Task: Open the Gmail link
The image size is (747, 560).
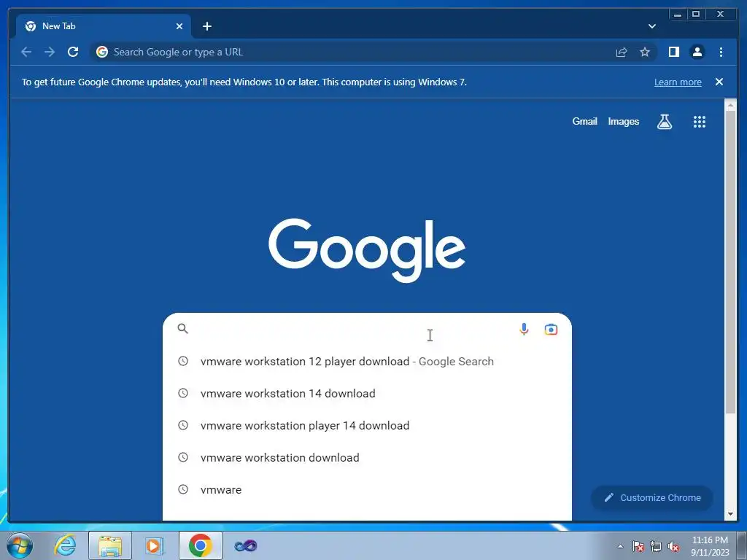Action: click(584, 122)
